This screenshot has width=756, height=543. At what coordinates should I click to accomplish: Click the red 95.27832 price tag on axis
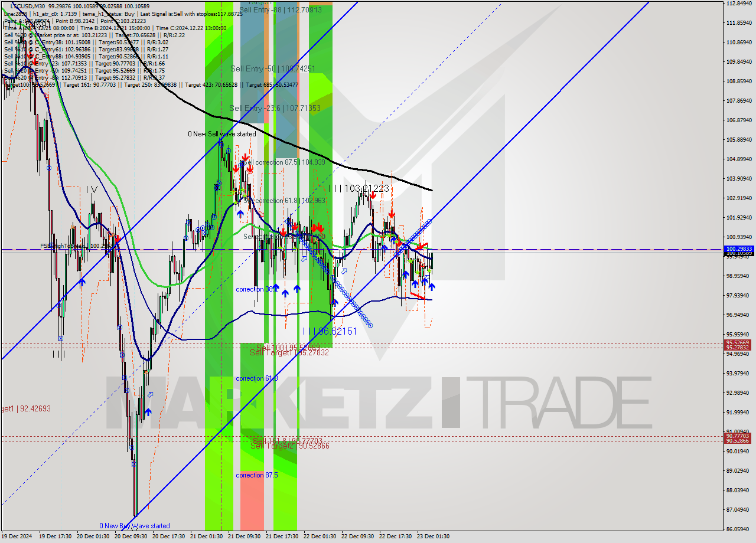tap(739, 348)
